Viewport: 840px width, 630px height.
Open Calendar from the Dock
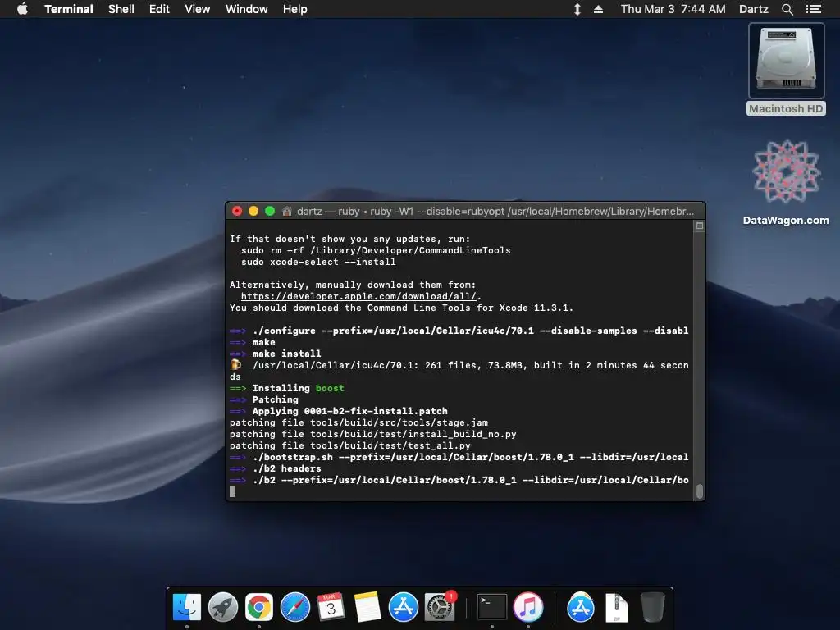click(331, 607)
